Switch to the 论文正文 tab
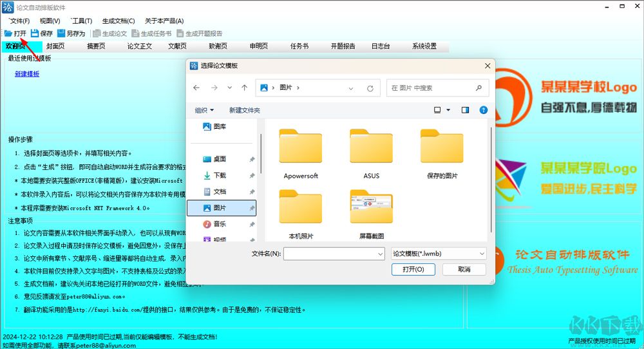644x349 pixels. 140,46
